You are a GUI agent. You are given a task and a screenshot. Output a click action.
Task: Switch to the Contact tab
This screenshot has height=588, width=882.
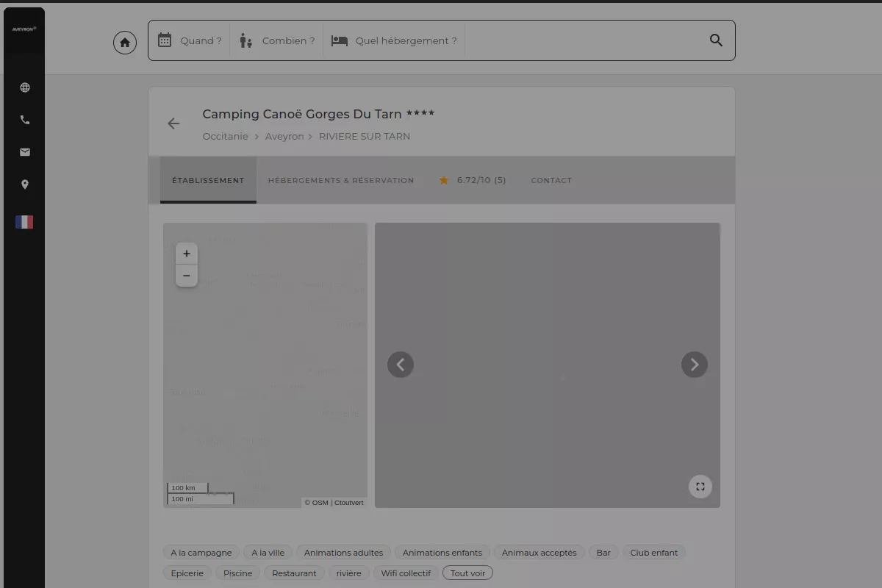tap(551, 180)
